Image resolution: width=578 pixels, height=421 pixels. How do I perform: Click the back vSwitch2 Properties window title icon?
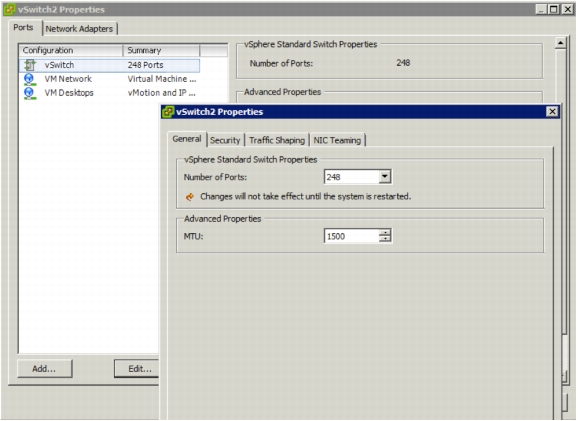click(x=10, y=9)
